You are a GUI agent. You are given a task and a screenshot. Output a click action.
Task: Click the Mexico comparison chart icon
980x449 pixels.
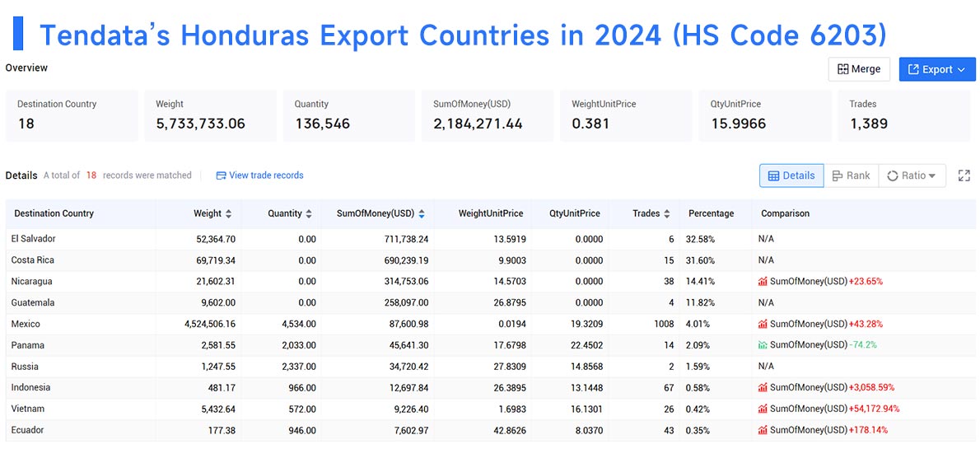point(763,324)
